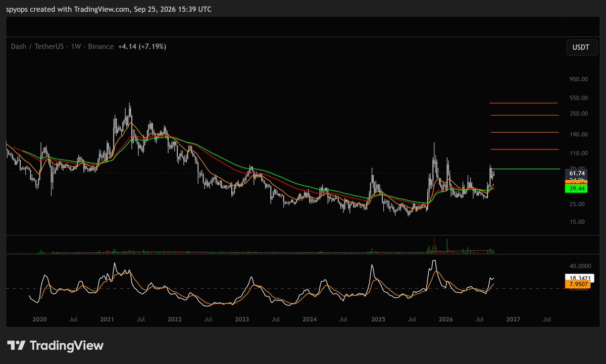Click the 2027 label on time axis
Image resolution: width=606 pixels, height=364 pixels.
point(513,320)
